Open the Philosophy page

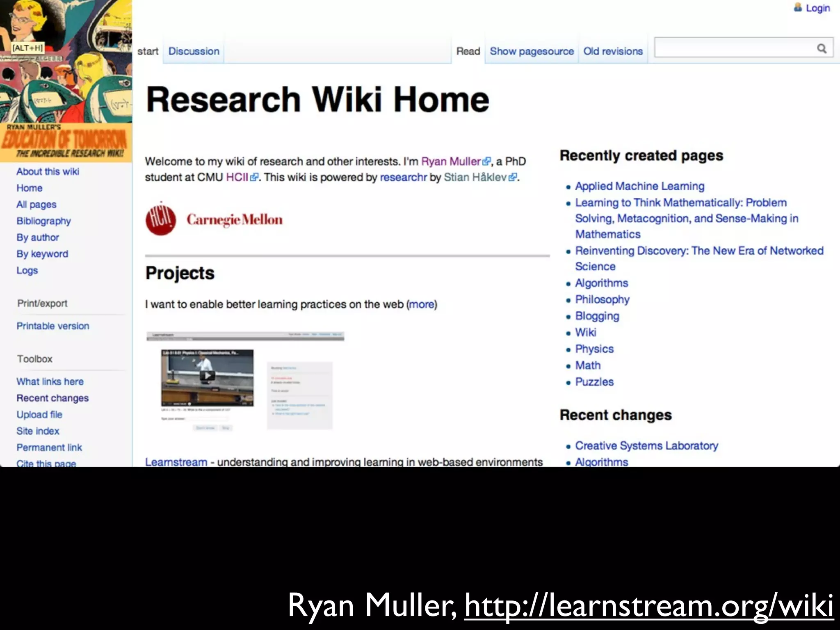(602, 300)
